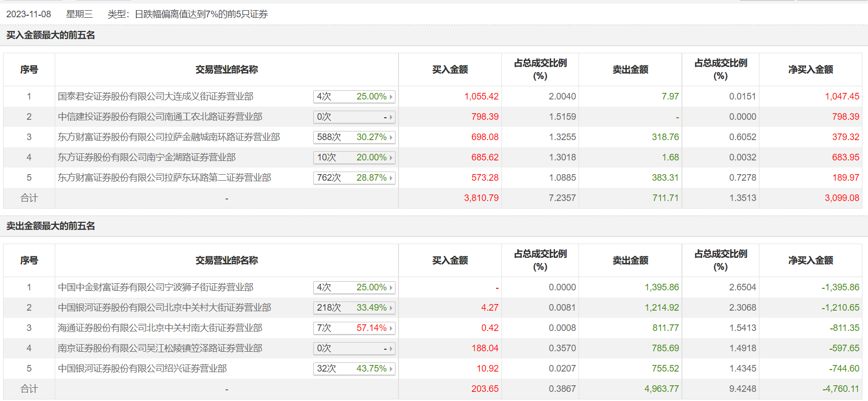Expand the 10次 20.00% box for 东方证券南宁金湖路

coord(354,157)
